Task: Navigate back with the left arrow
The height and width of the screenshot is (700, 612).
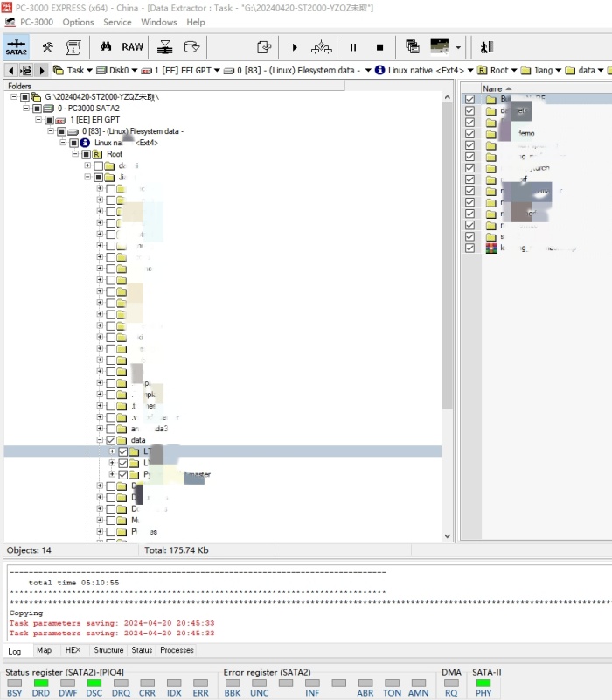Action: tap(11, 71)
